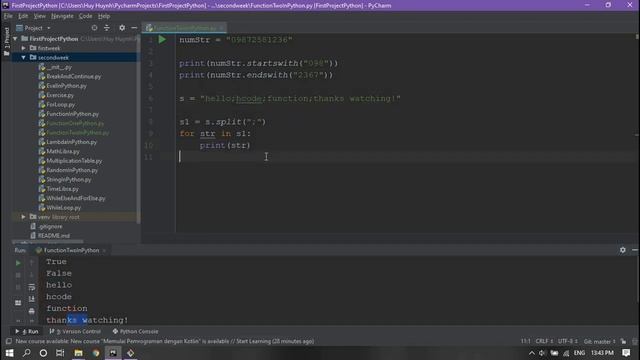Change line separator via CRLF dropdown

click(x=544, y=341)
